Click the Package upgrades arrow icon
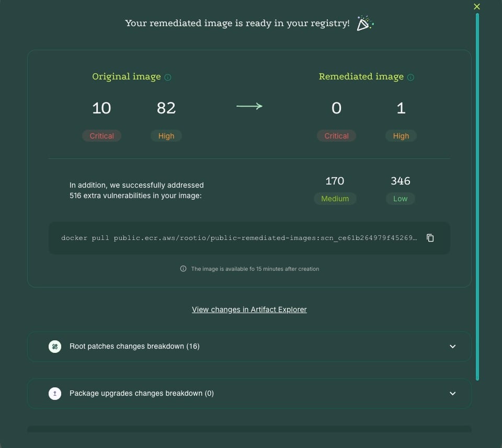 point(55,393)
